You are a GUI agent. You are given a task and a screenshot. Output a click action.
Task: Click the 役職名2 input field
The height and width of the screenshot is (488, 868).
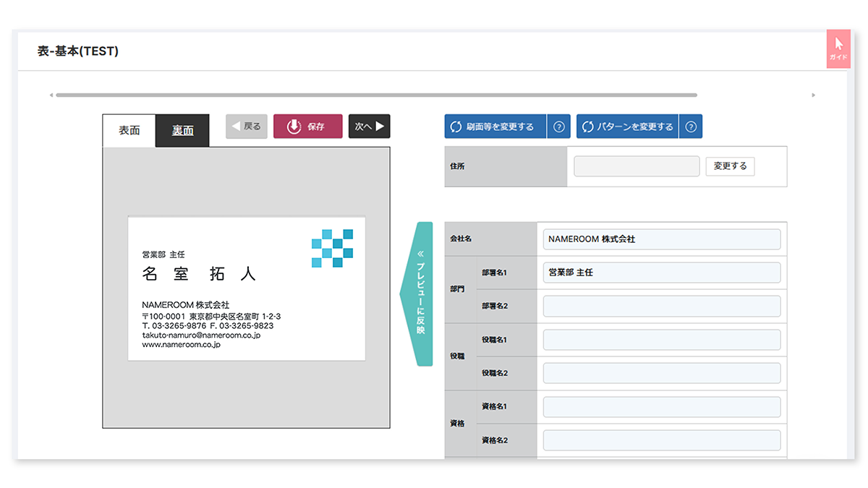coord(662,373)
